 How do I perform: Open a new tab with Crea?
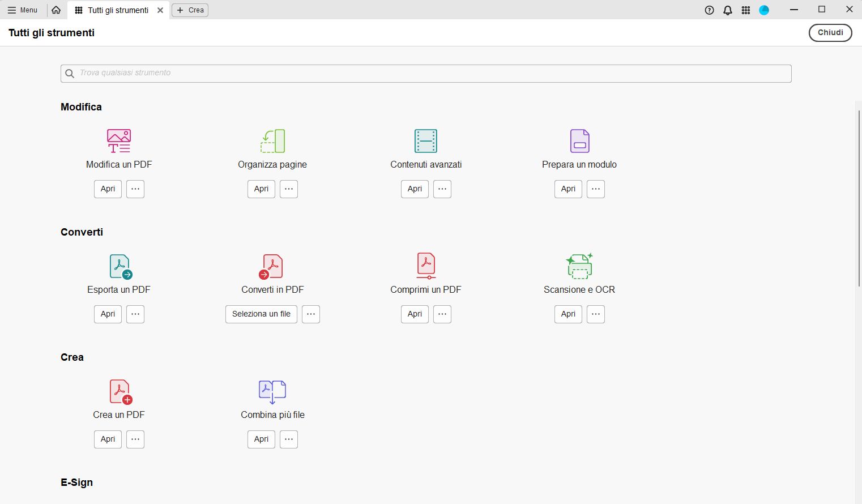(x=190, y=10)
